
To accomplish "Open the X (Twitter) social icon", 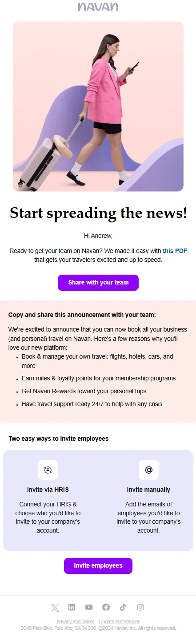I will 55,608.
